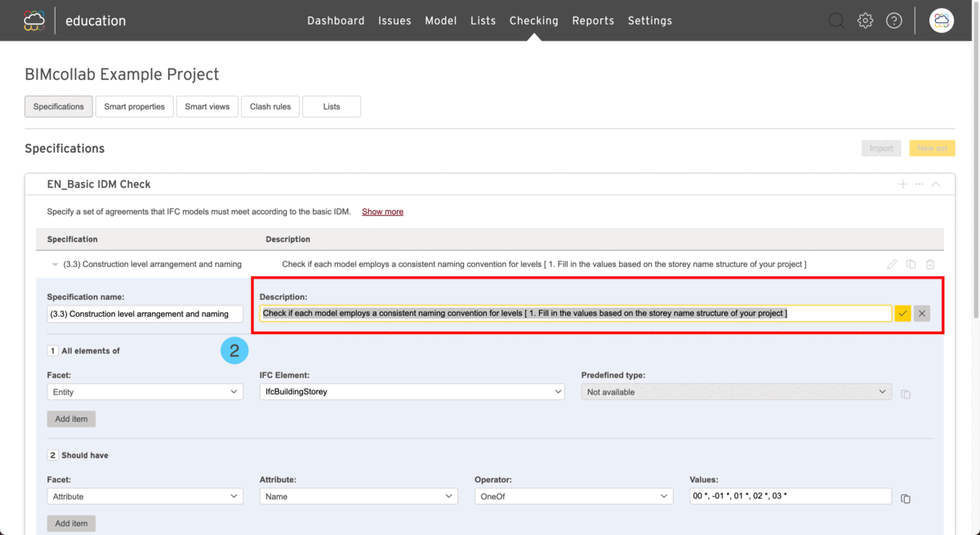Click the BIMcollab Example Project title
The height and width of the screenshot is (535, 980).
[122, 74]
